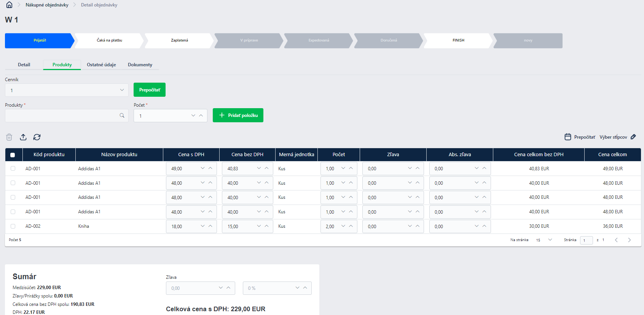
Task: Click Prepočítať link at table top right
Action: tap(585, 137)
